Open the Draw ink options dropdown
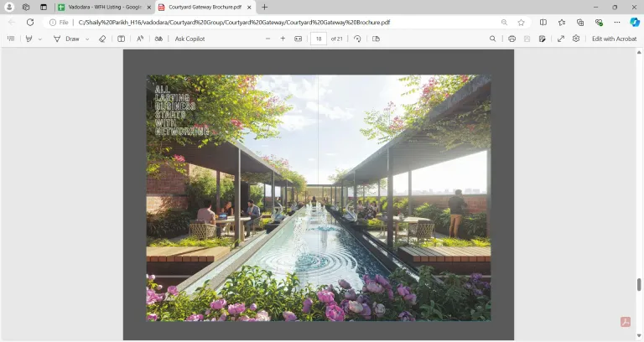 coord(87,39)
